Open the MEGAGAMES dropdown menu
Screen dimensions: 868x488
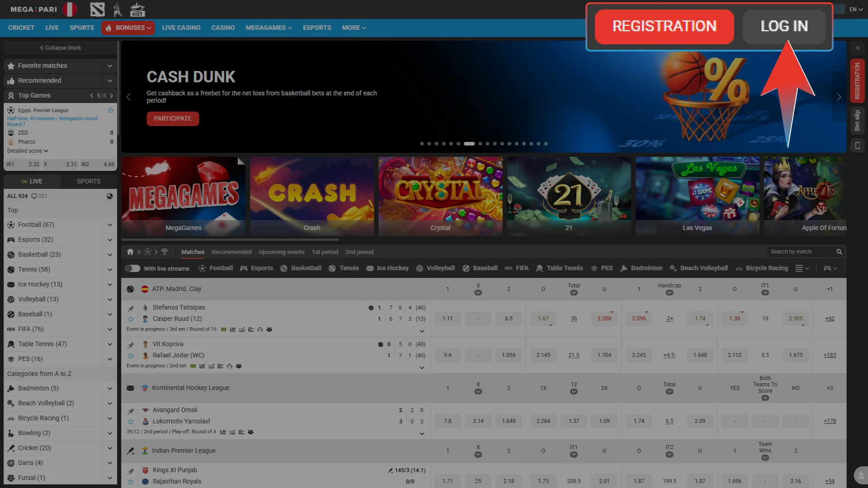269,28
